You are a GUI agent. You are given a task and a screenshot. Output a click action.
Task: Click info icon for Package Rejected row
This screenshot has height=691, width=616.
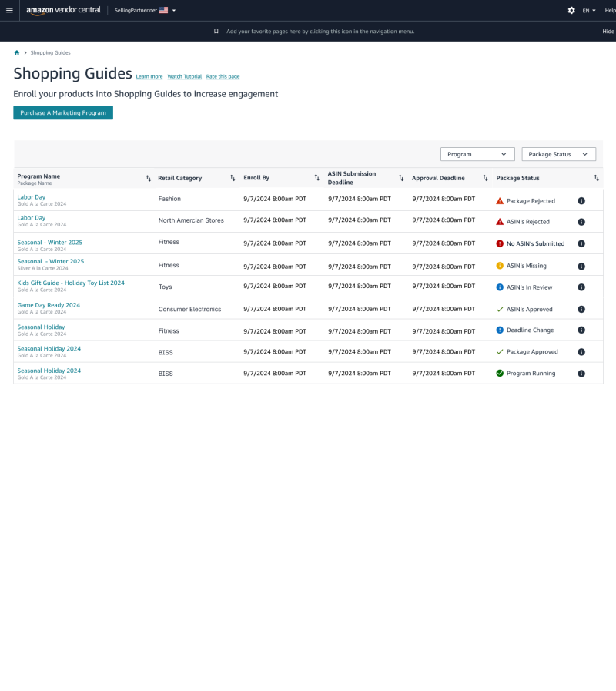pos(581,200)
